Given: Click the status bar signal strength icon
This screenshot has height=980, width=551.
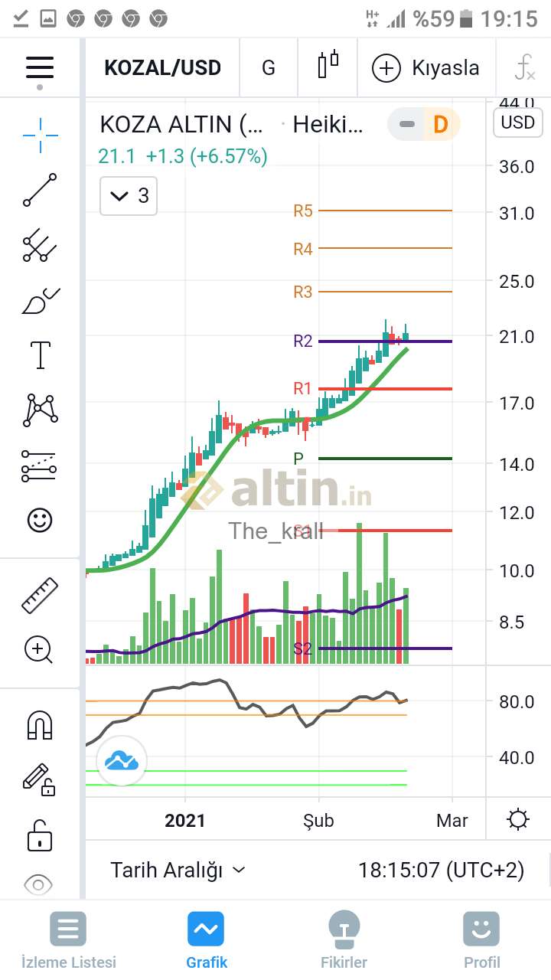Looking at the screenshot, I should tap(396, 18).
